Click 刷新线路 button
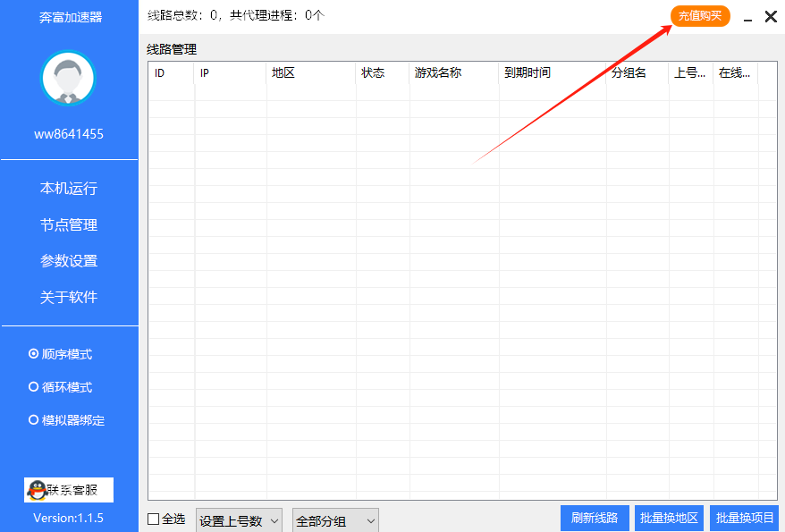 point(595,518)
